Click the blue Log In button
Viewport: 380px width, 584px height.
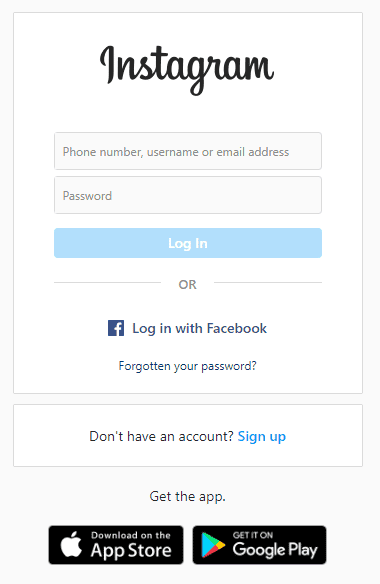pos(188,243)
